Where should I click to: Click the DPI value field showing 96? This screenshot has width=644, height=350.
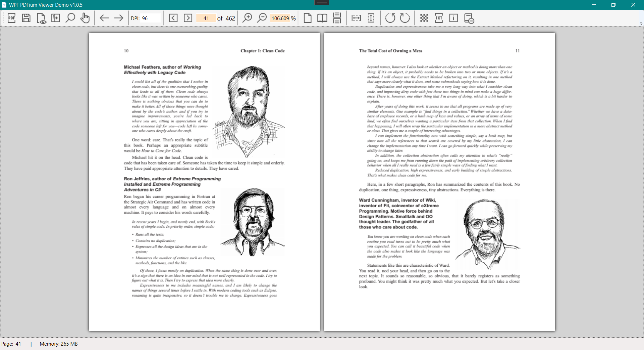pos(151,18)
